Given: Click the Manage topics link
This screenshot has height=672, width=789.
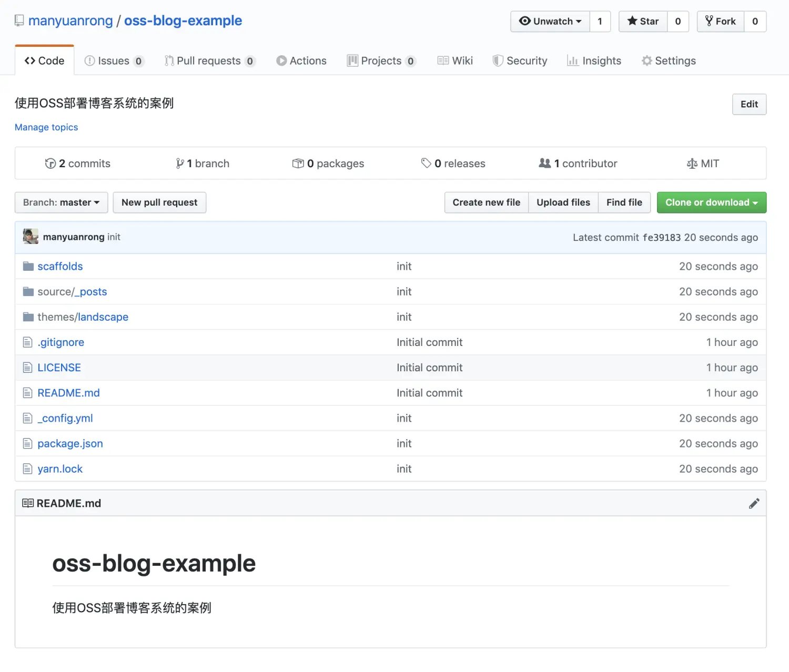Looking at the screenshot, I should (46, 127).
